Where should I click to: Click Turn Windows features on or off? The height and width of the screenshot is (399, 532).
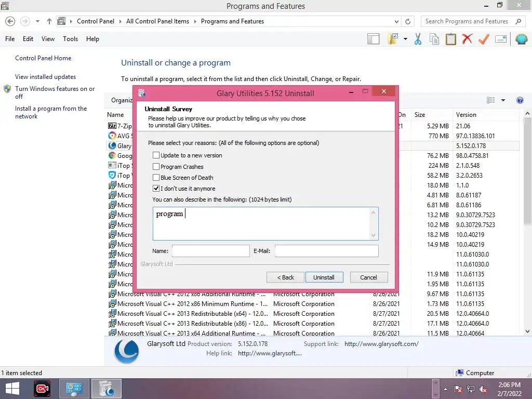55,92
